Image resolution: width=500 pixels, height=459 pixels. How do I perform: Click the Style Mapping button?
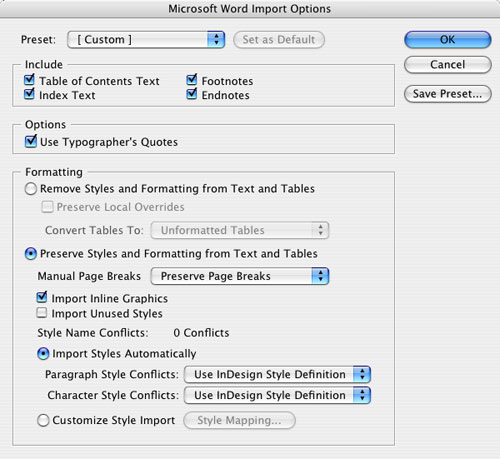tap(239, 420)
